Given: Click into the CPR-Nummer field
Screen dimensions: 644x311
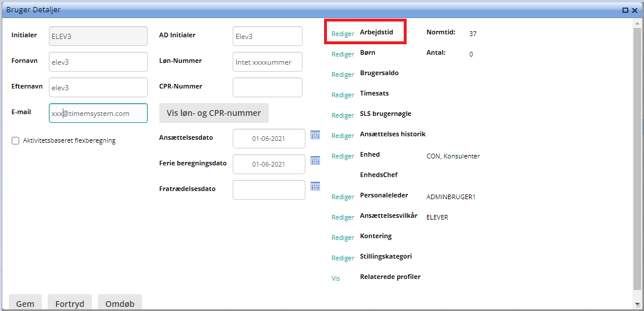Looking at the screenshot, I should 267,87.
